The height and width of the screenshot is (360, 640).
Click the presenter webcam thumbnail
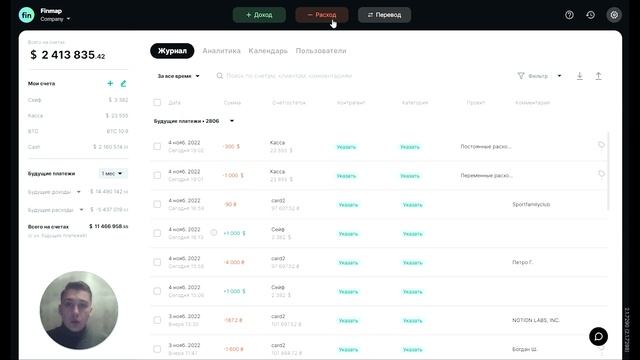tap(79, 310)
